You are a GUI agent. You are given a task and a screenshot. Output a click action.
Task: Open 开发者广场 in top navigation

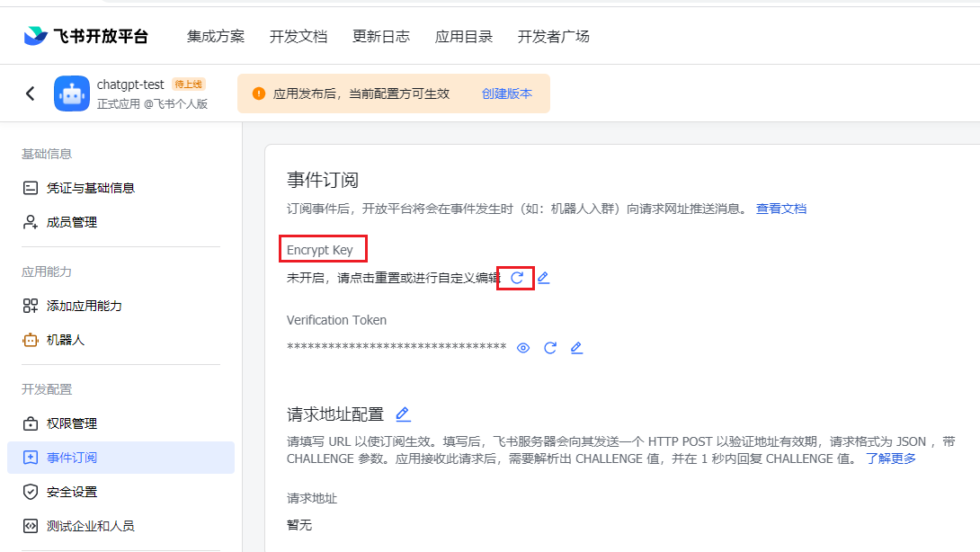point(553,36)
